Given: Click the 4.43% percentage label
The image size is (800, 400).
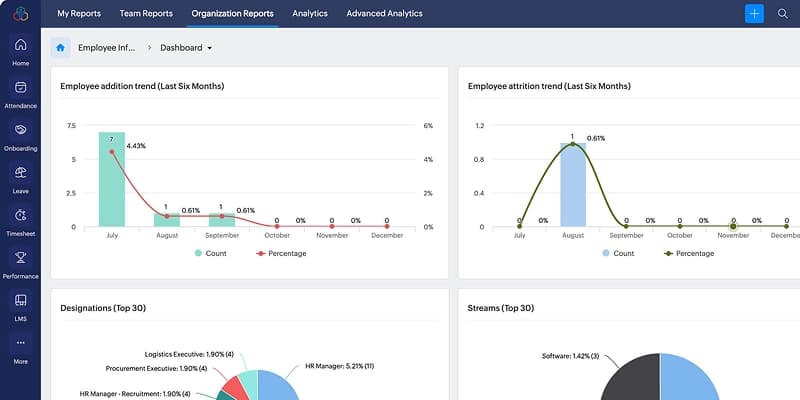Looking at the screenshot, I should [136, 146].
